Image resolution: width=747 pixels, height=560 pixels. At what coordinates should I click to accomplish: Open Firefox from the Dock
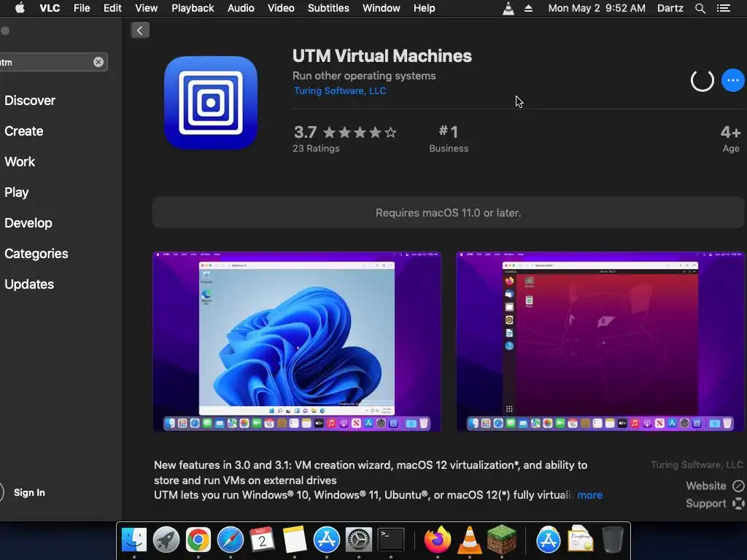(x=438, y=540)
